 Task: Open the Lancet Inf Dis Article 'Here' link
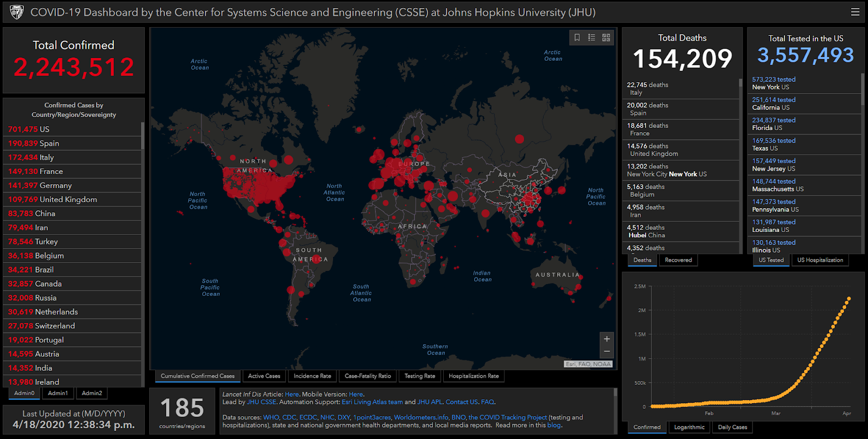point(292,395)
